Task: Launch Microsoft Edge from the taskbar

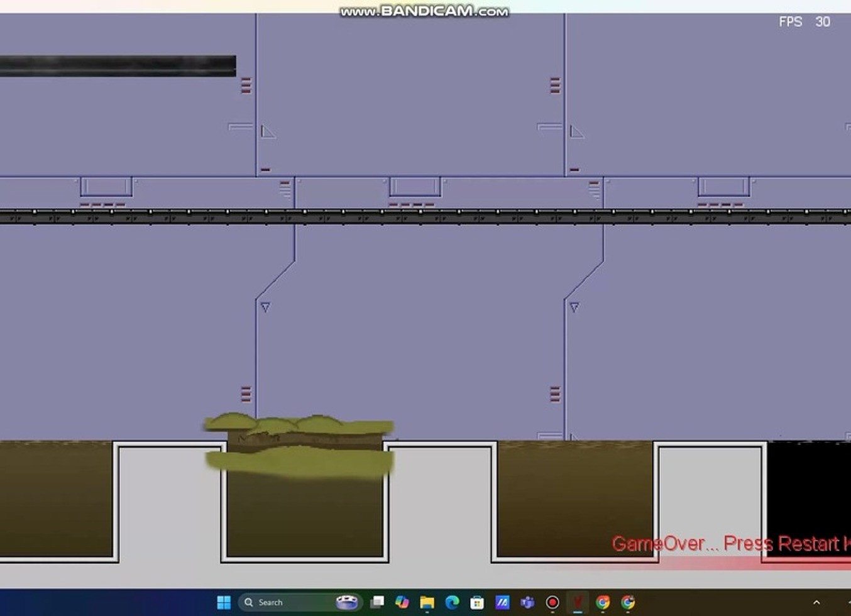Action: coord(453,602)
